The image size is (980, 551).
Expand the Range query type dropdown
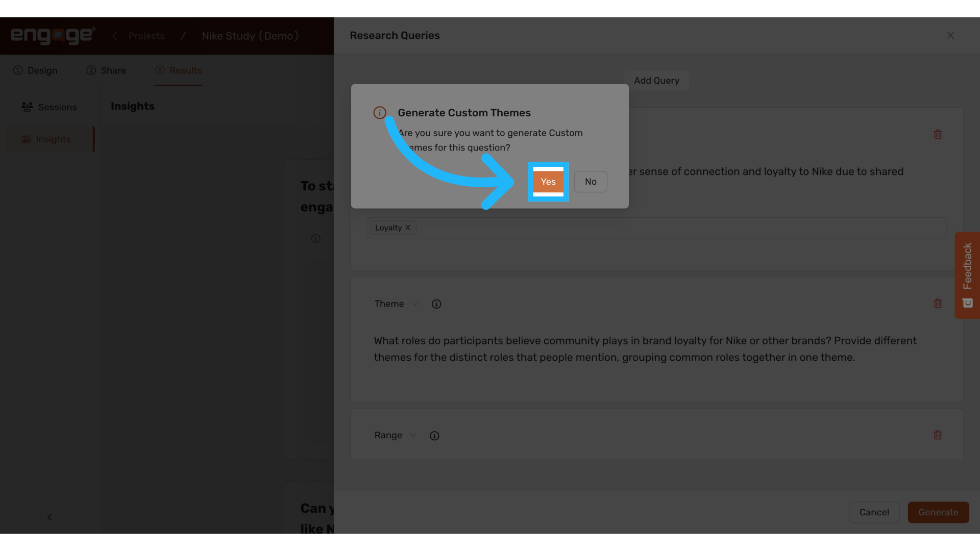tap(395, 436)
